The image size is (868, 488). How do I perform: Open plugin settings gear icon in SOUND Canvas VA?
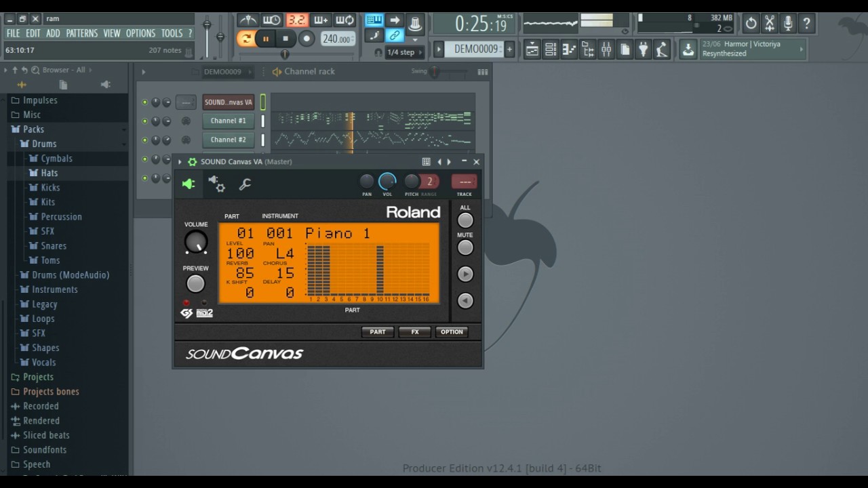[x=192, y=162]
